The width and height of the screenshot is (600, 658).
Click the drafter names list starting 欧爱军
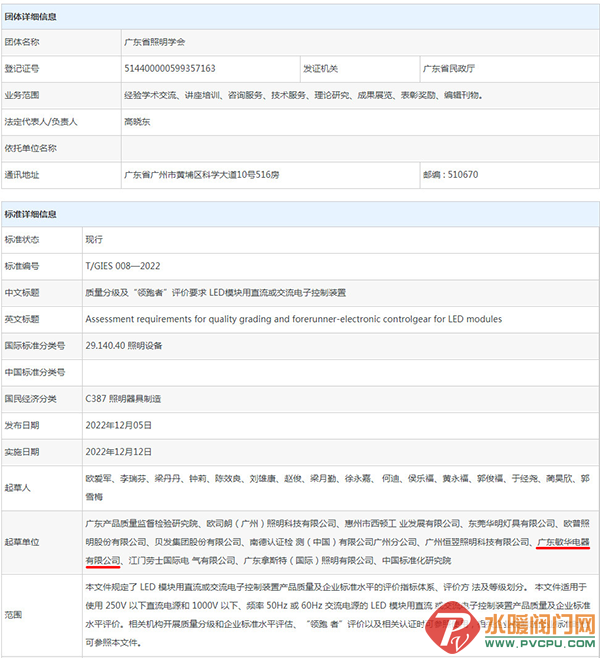click(338, 488)
